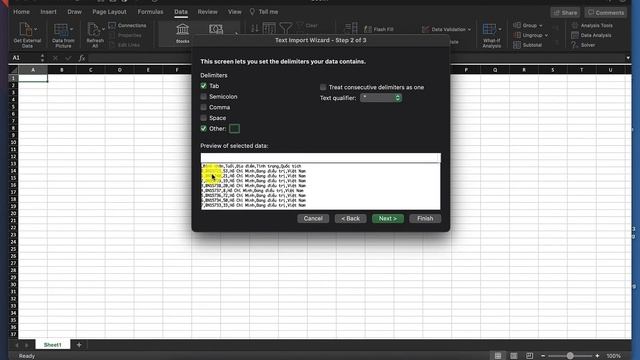This screenshot has height=360, width=640.
Task: Click the zoom out minus icon
Action: (x=543, y=356)
